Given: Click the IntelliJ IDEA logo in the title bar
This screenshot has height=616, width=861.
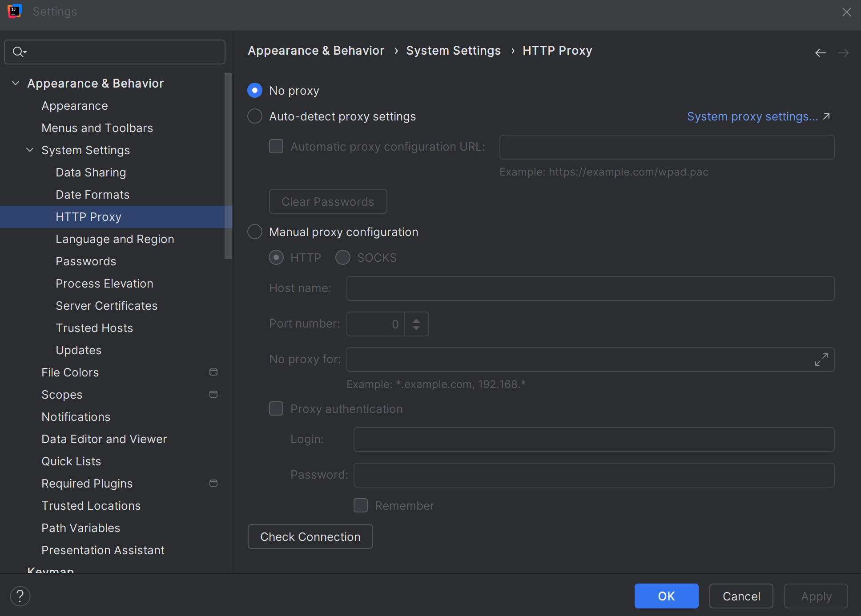Looking at the screenshot, I should click(15, 11).
